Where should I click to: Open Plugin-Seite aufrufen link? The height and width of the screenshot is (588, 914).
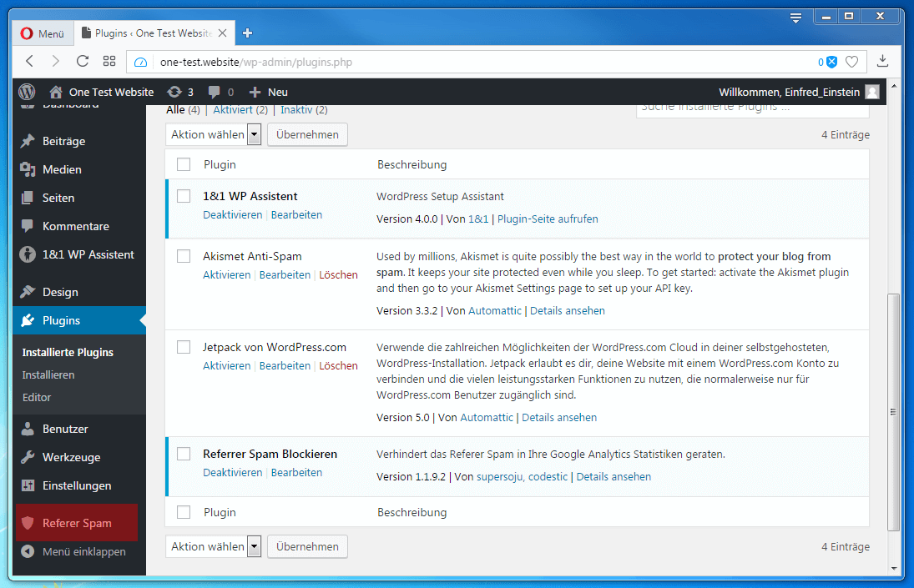548,219
